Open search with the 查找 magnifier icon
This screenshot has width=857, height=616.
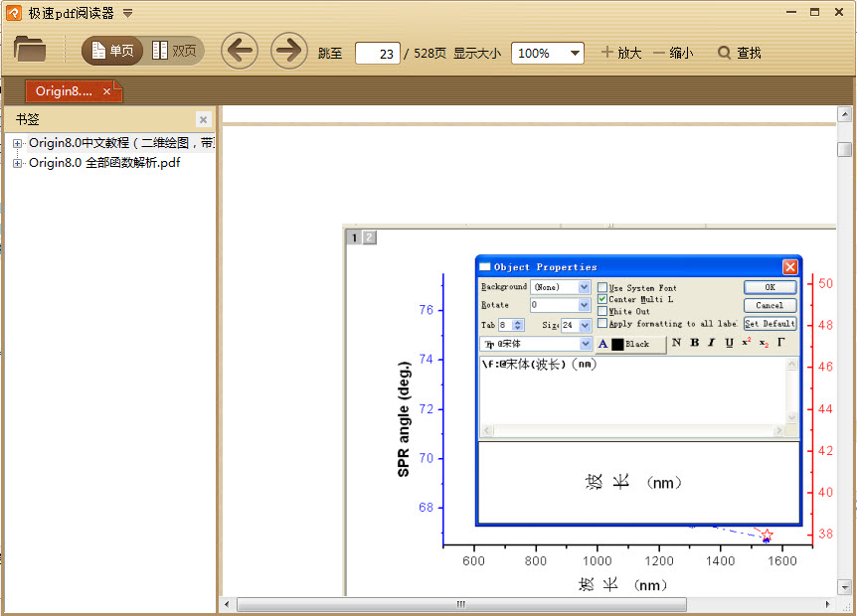coord(739,53)
